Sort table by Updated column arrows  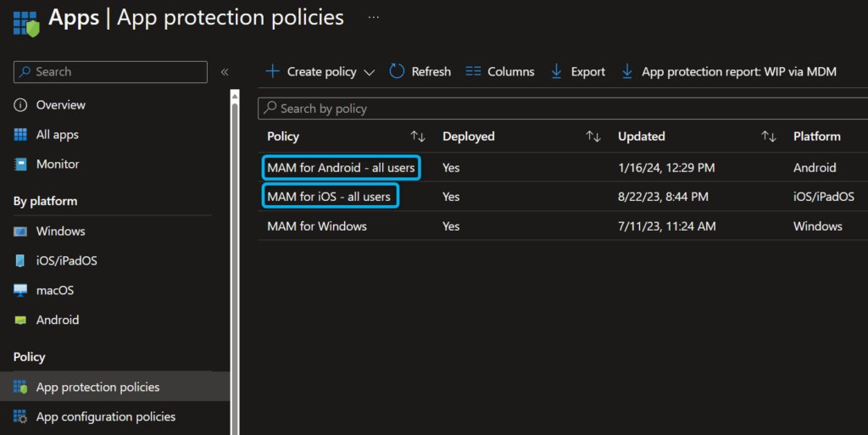[769, 137]
